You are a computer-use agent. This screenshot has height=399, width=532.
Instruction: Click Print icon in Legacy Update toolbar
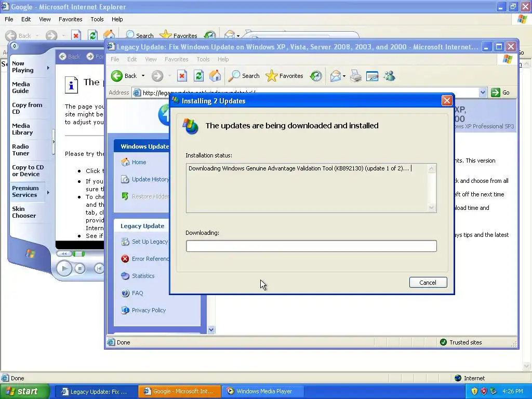click(x=355, y=76)
